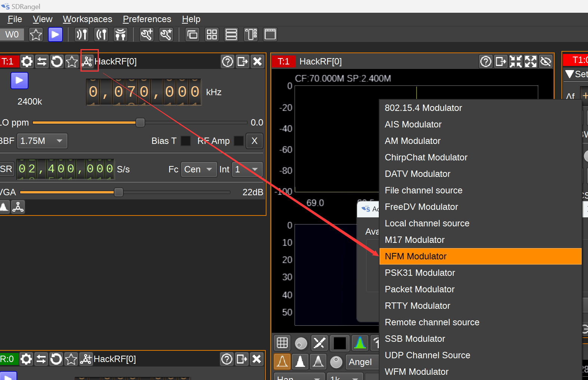This screenshot has width=588, height=380.
Task: Click show channels icon below VGA slider
Action: pos(18,207)
